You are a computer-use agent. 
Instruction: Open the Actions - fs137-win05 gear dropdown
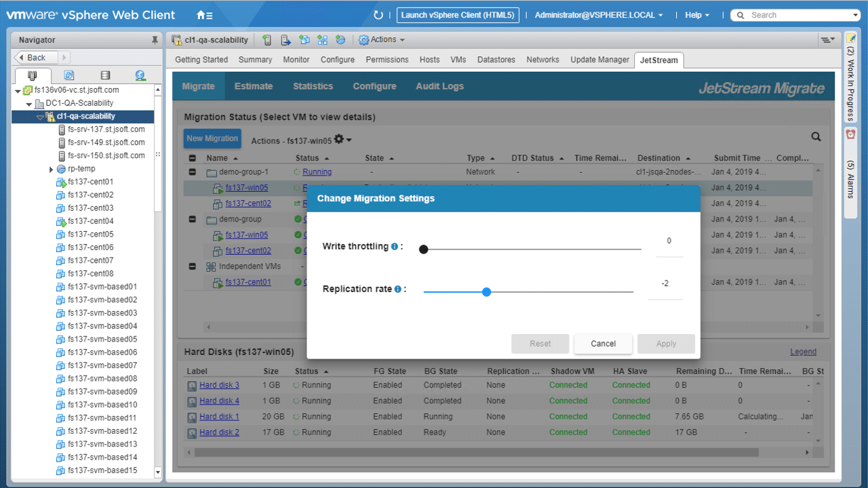(x=343, y=140)
